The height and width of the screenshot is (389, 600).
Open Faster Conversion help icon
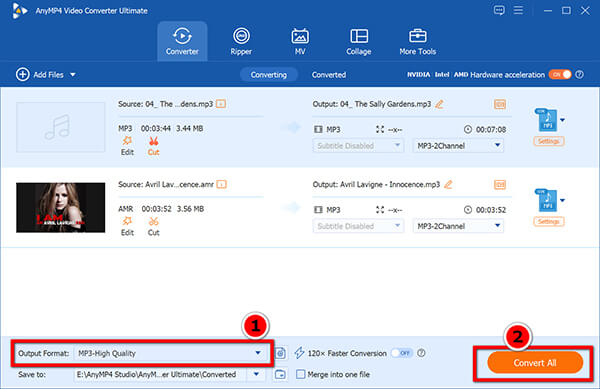point(421,353)
